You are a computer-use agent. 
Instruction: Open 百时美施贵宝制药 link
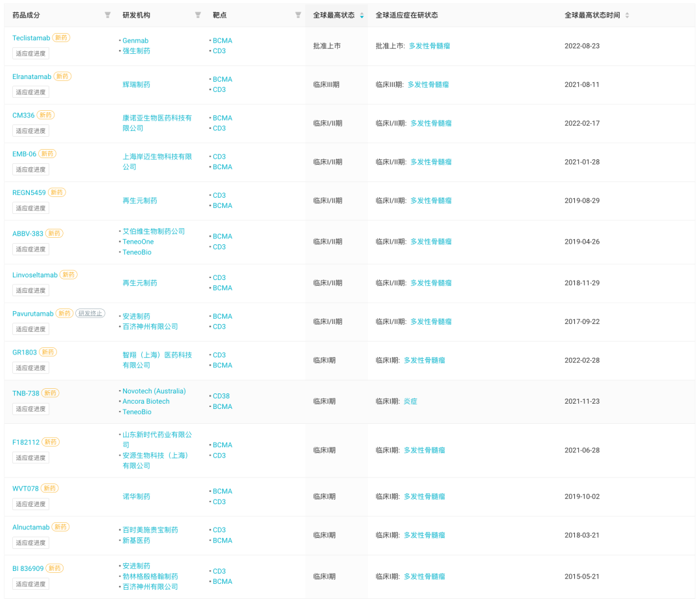click(150, 530)
